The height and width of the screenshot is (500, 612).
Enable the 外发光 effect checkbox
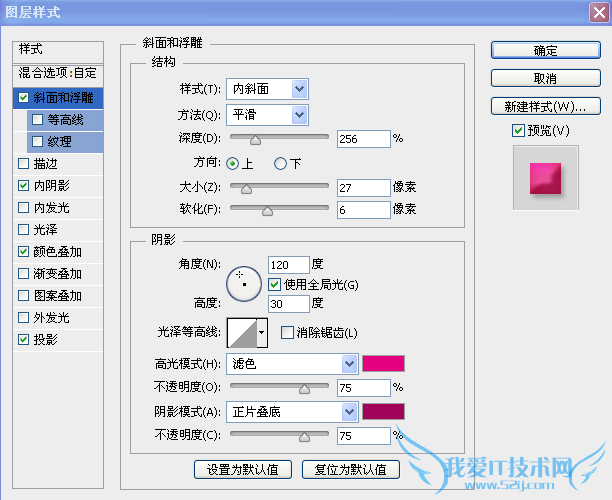coord(23,318)
